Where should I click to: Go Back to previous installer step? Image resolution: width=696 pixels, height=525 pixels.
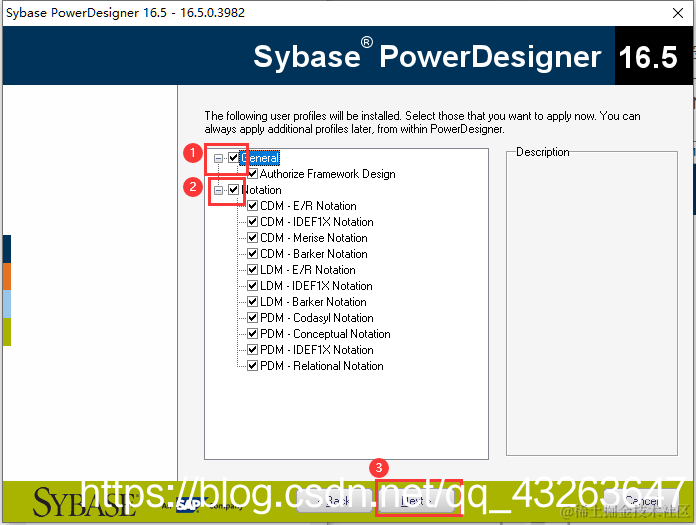click(x=334, y=501)
